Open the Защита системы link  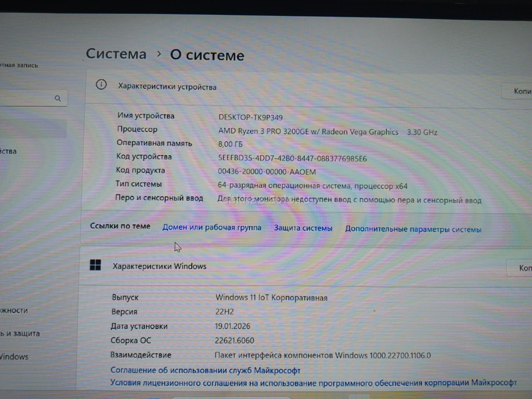303,228
